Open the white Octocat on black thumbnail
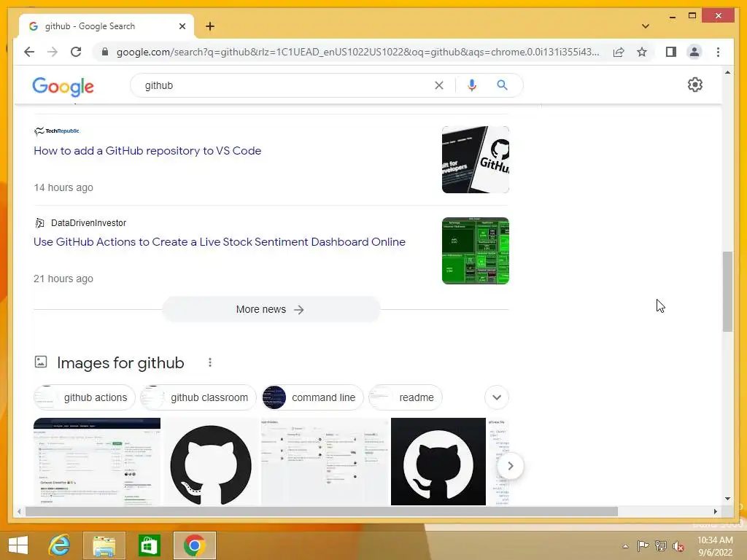The width and height of the screenshot is (747, 560). pyautogui.click(x=438, y=462)
